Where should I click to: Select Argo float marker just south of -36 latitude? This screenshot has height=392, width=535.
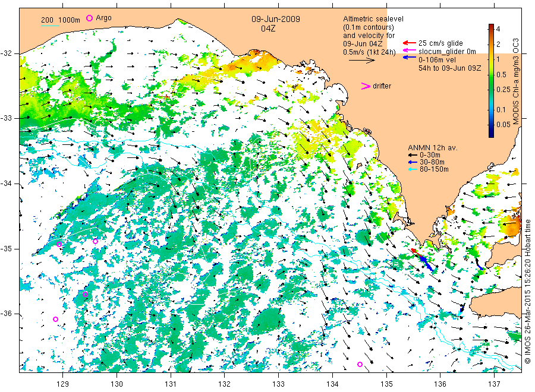tap(56, 319)
